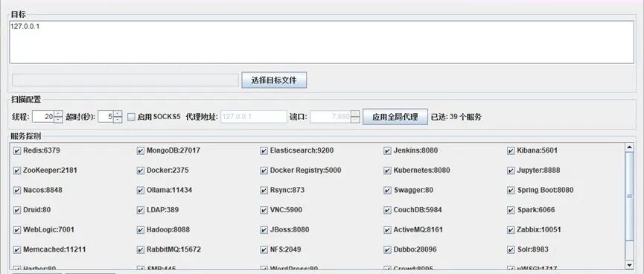The image size is (644, 274).
Task: Uncheck ActiveMQ:8161 service
Action: click(387, 229)
